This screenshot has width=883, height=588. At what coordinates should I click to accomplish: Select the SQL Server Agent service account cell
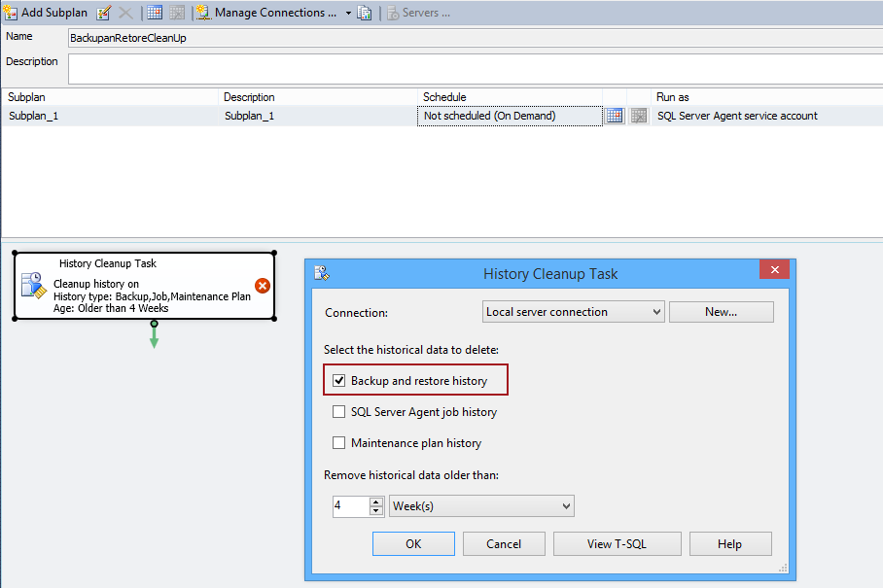point(767,116)
